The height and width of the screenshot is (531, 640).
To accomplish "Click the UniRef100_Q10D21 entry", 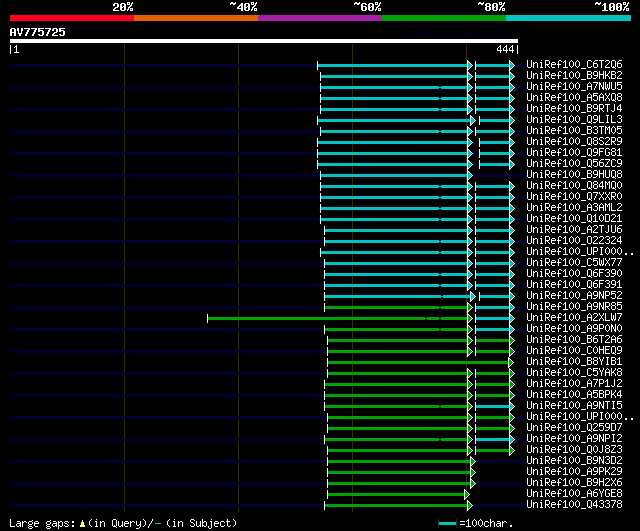I will click(x=574, y=219).
